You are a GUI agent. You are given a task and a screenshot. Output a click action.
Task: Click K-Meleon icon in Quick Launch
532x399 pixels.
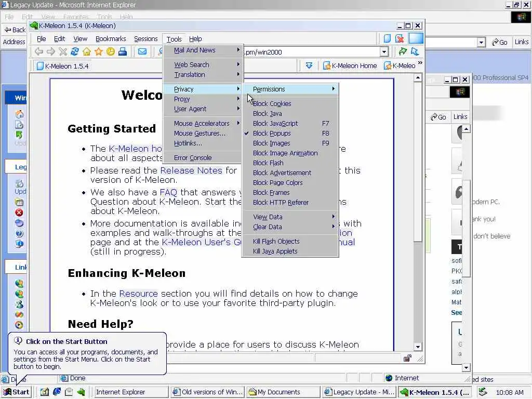click(x=81, y=392)
